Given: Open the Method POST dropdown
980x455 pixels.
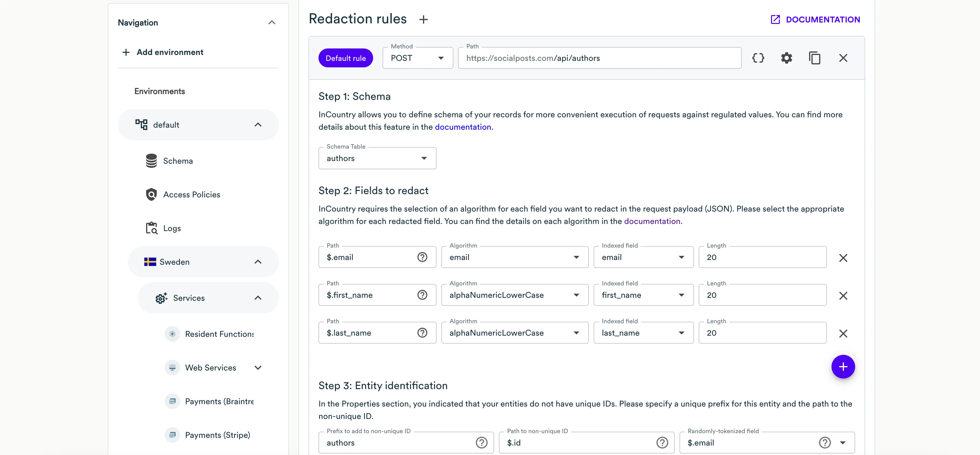Looking at the screenshot, I should [x=417, y=58].
